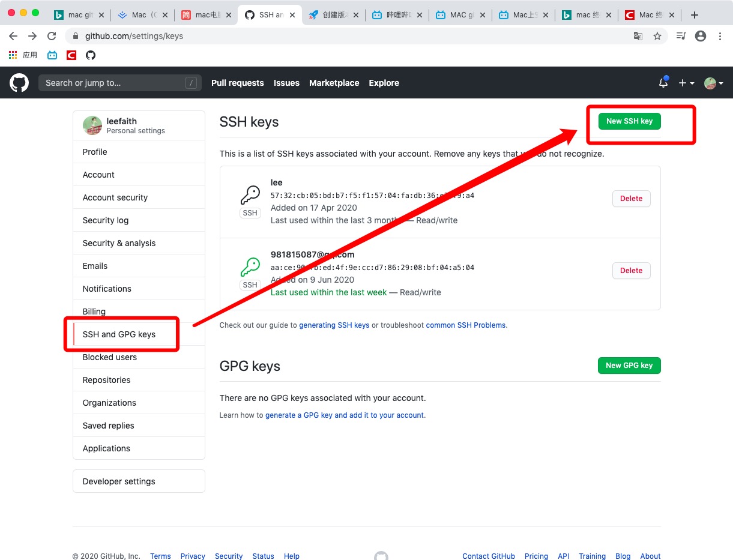
Task: Open footer Pricing link
Action: coord(536,556)
